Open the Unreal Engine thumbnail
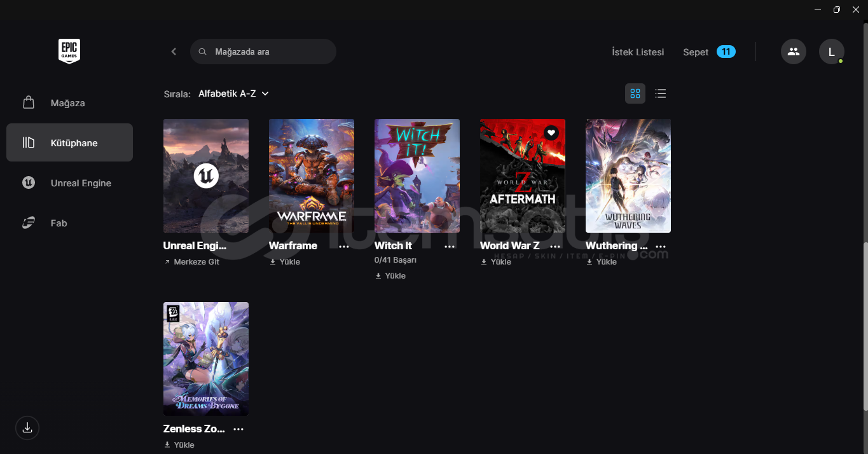This screenshot has width=868, height=454. [x=206, y=175]
